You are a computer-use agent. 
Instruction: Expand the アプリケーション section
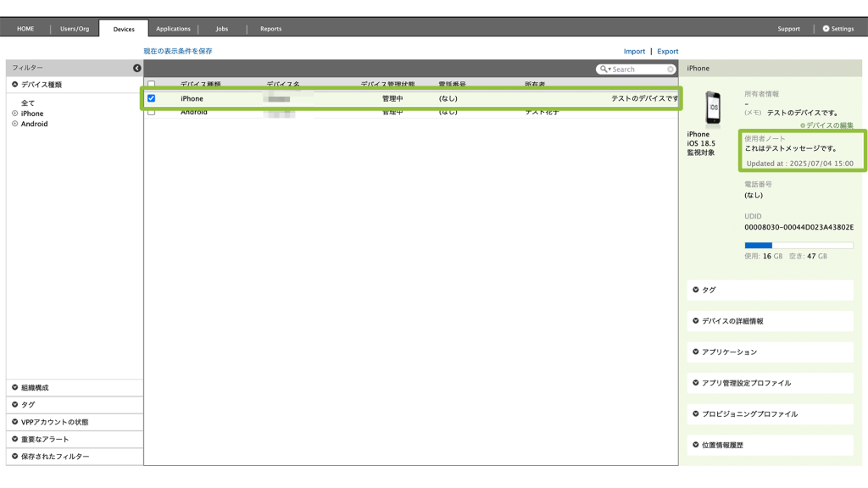770,352
